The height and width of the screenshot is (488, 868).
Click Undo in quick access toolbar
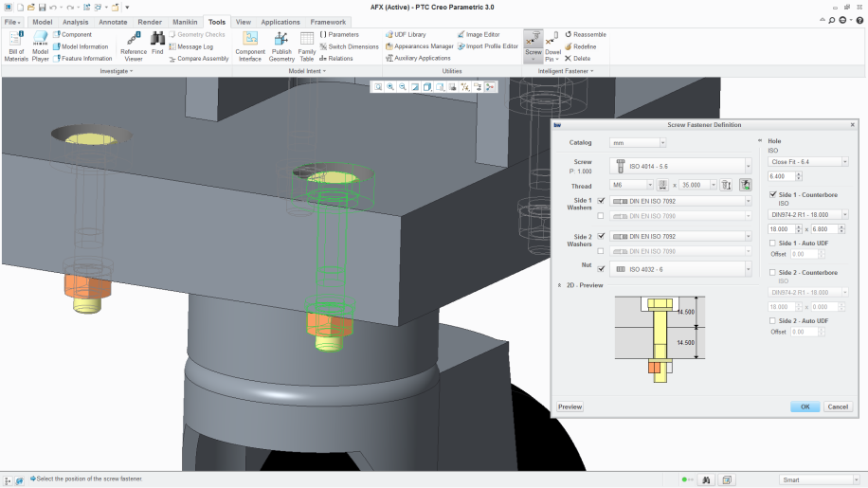(x=53, y=8)
